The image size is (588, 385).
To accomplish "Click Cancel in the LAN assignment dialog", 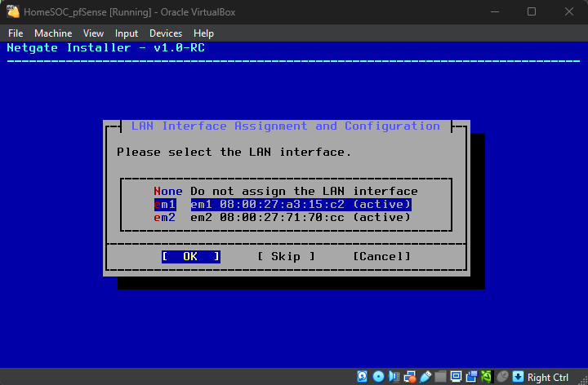I will [x=381, y=256].
